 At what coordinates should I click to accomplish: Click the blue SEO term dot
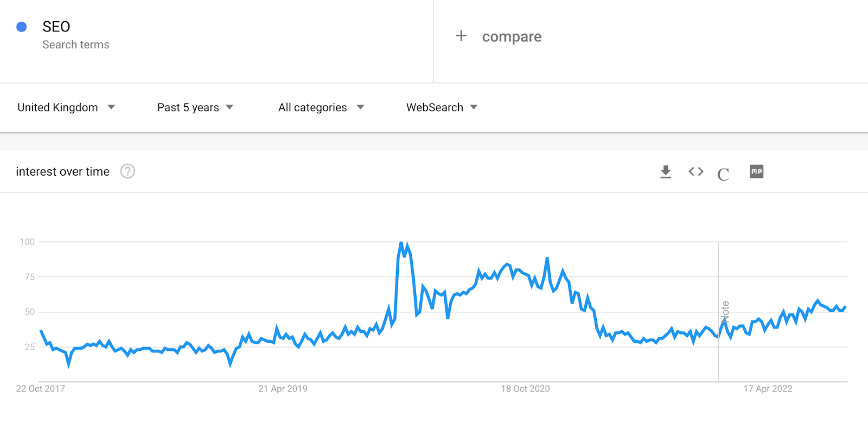22,27
